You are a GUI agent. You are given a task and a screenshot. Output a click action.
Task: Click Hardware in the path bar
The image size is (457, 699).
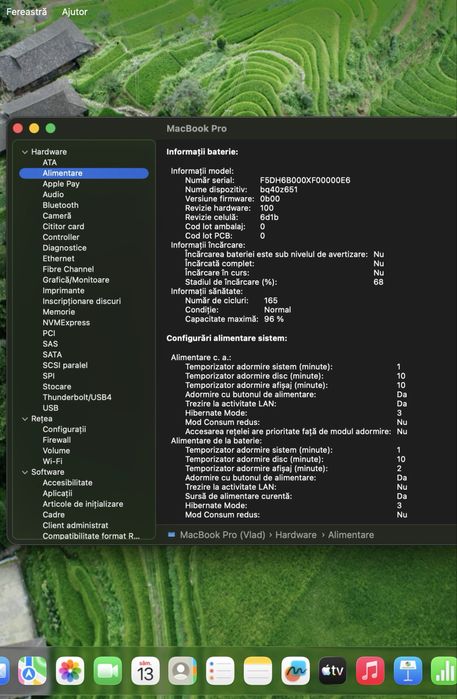click(x=296, y=535)
